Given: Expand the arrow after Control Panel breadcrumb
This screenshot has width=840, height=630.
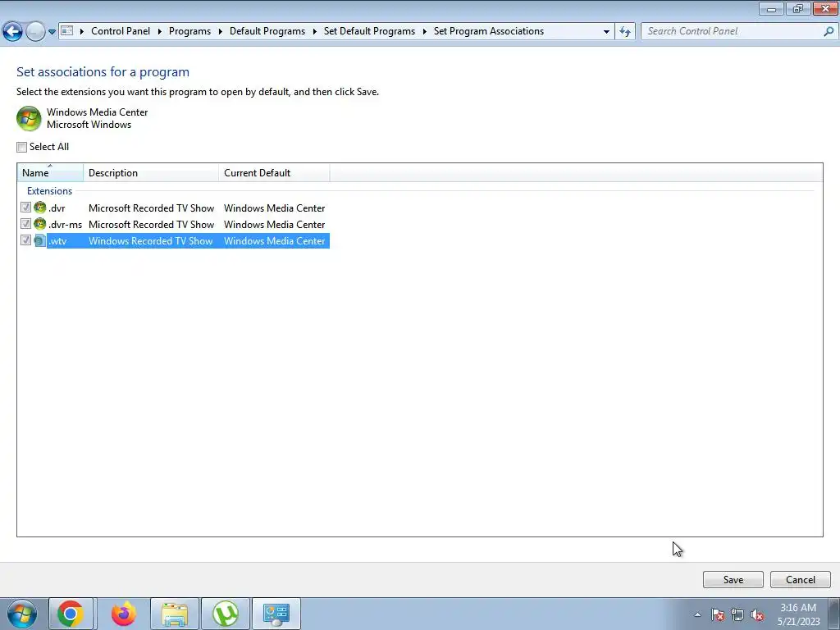Looking at the screenshot, I should coord(160,31).
